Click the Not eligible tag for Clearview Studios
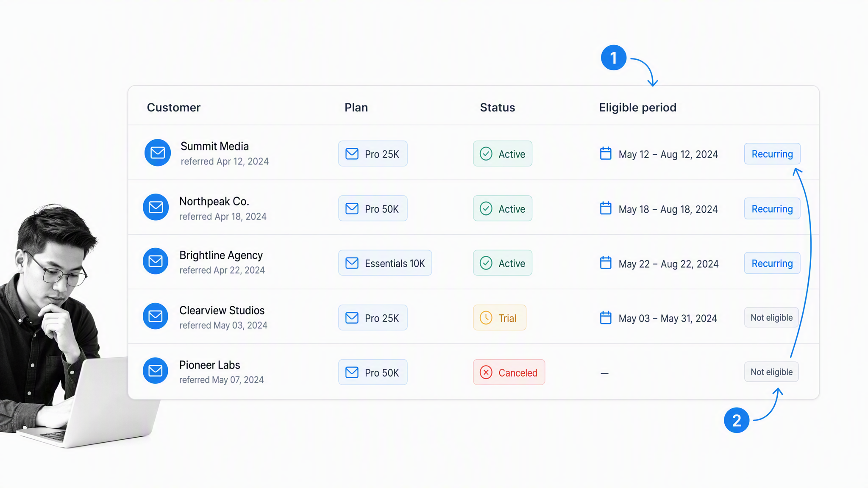Image resolution: width=868 pixels, height=488 pixels. point(771,317)
